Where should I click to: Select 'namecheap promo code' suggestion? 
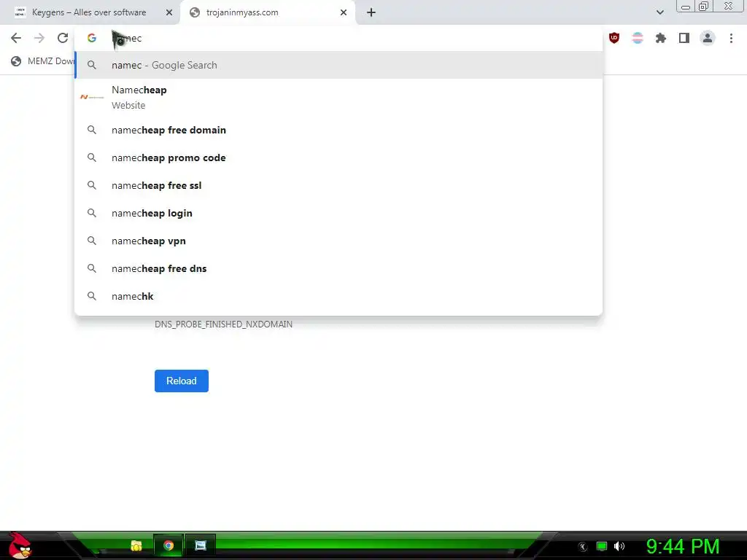(x=338, y=157)
